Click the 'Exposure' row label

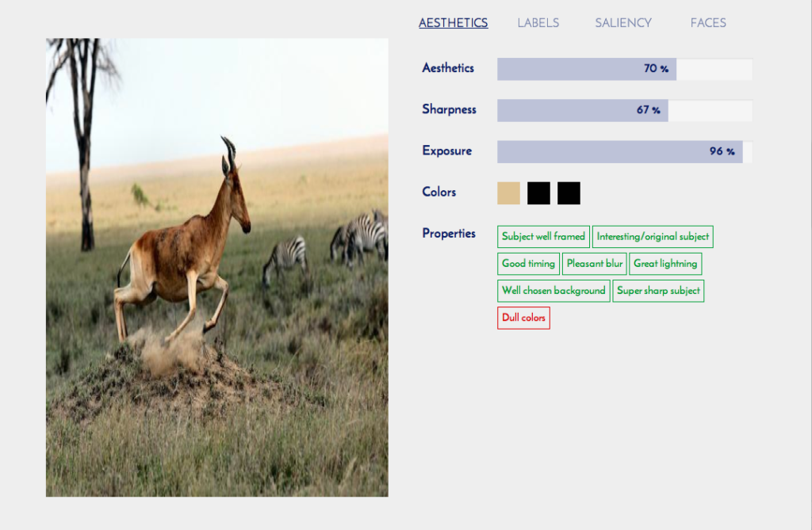click(447, 151)
